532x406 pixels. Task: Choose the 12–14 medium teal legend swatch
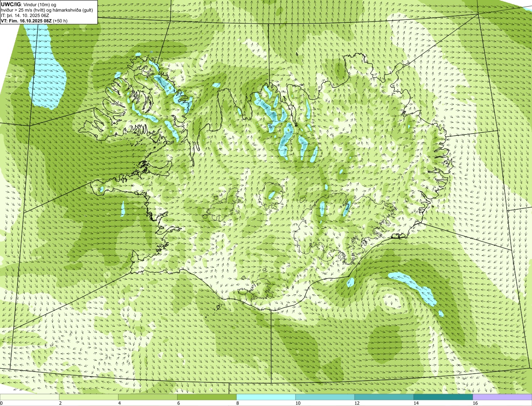tap(384, 397)
